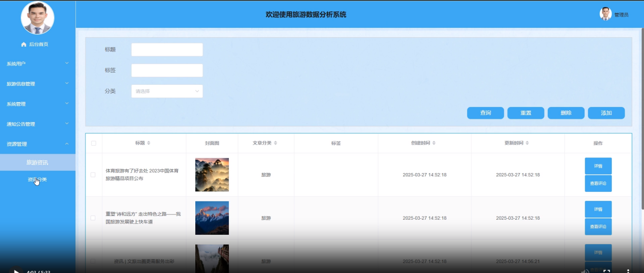Viewport: 644px width, 273px height.
Task: Click the 欢迎使用旅游数据分析系统 header title
Action: click(x=306, y=15)
